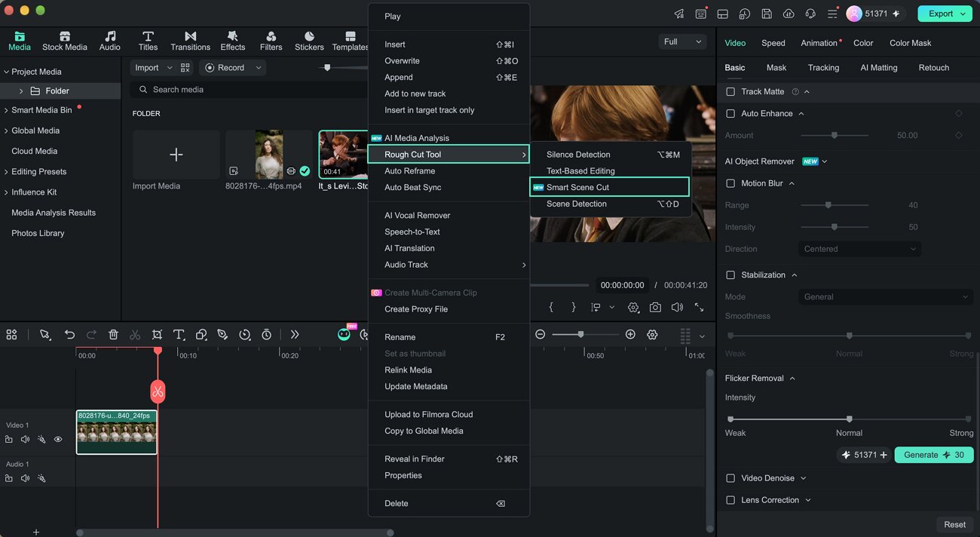Viewport: 980px width, 537px height.
Task: Expand the AI Object Remover section
Action: click(825, 161)
